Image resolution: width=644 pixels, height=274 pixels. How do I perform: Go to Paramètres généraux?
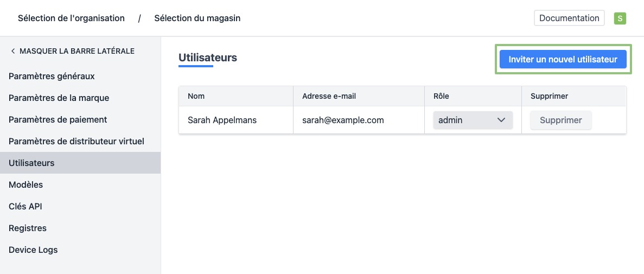(52, 76)
